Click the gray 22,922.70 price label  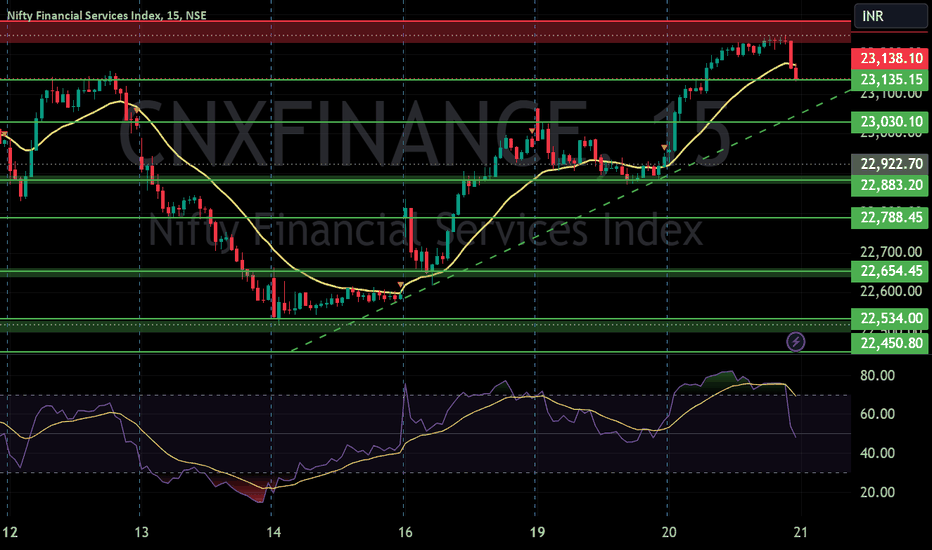tap(890, 164)
